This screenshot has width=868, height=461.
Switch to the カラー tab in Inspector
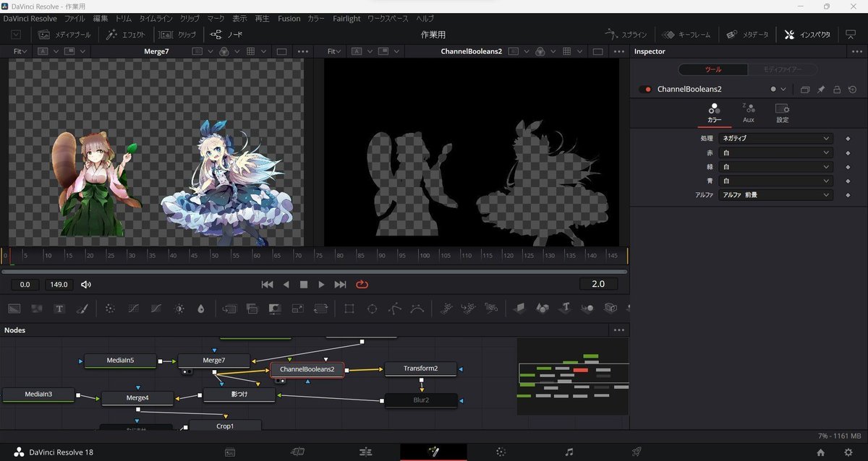click(x=714, y=112)
